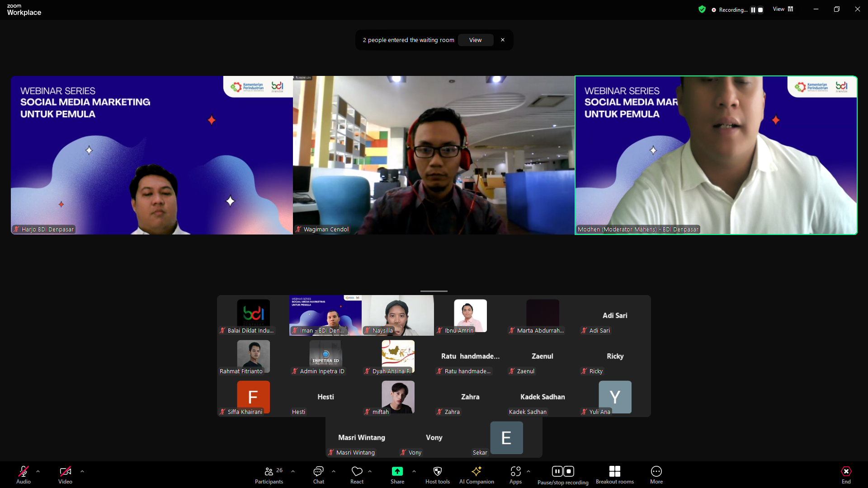Expand React options arrow
The height and width of the screenshot is (488, 868).
click(x=370, y=471)
